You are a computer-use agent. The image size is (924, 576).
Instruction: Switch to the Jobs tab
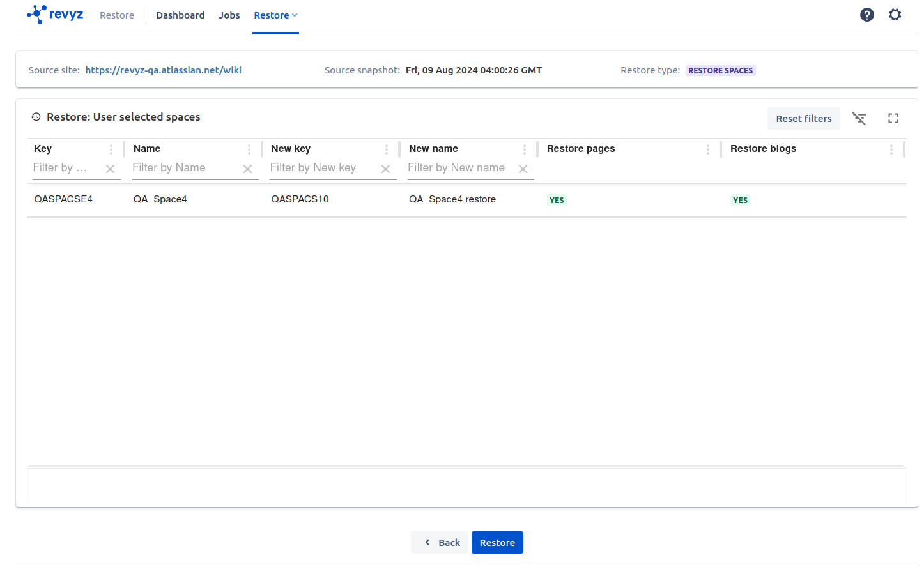[x=229, y=15]
